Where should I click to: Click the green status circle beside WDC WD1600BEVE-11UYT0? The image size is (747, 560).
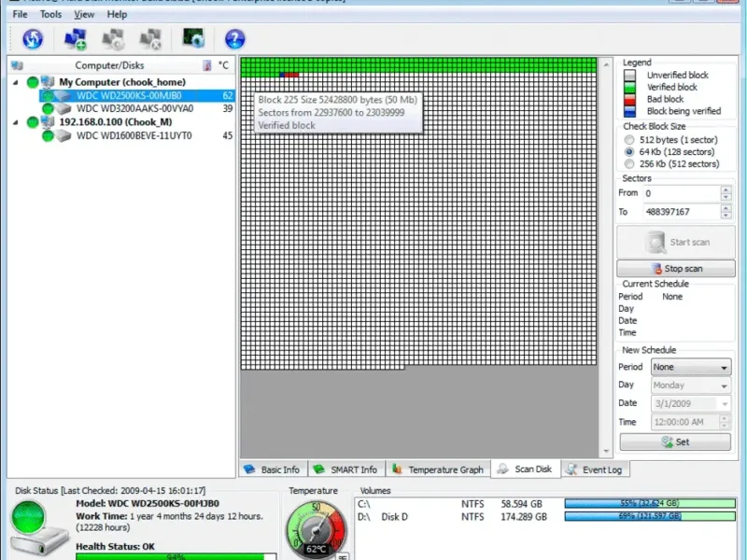(x=48, y=136)
